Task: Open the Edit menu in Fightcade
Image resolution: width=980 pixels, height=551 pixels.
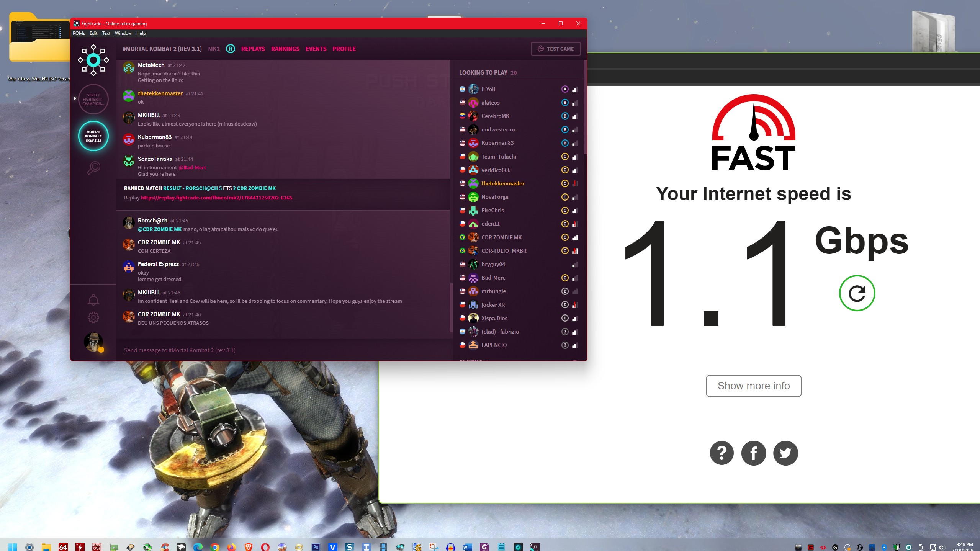Action: (x=93, y=33)
